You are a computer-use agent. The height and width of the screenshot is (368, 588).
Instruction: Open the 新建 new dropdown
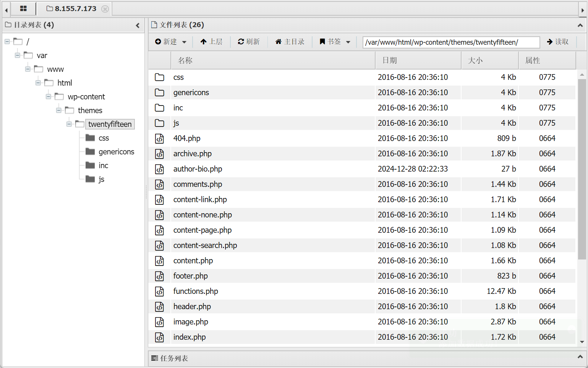(171, 42)
